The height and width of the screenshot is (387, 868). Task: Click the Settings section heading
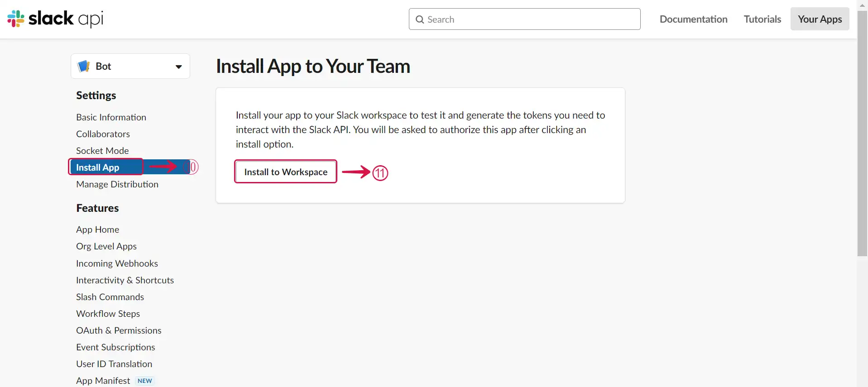click(96, 96)
